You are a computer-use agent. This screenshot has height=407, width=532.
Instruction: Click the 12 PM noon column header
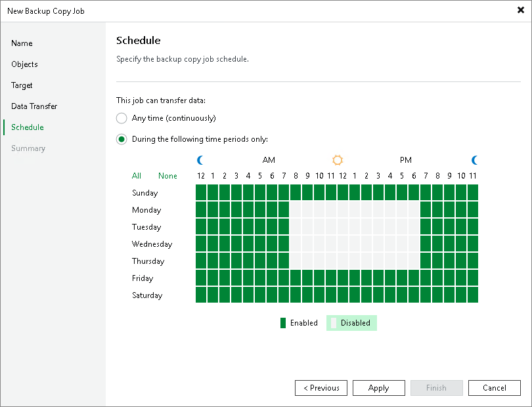[343, 176]
